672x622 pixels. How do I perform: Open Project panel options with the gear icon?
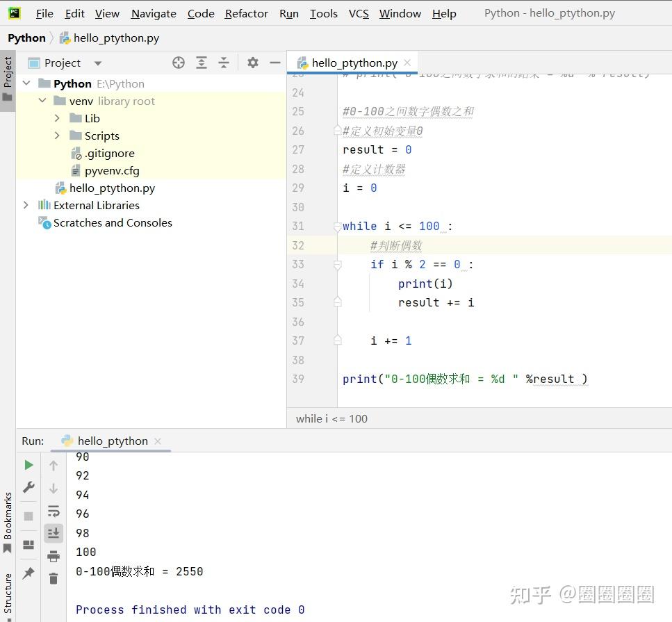pyautogui.click(x=252, y=63)
